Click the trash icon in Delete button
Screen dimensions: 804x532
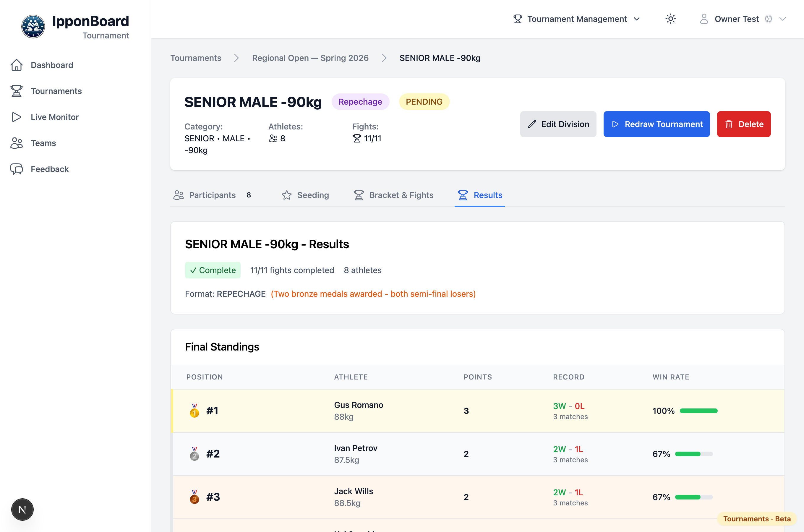click(x=729, y=124)
